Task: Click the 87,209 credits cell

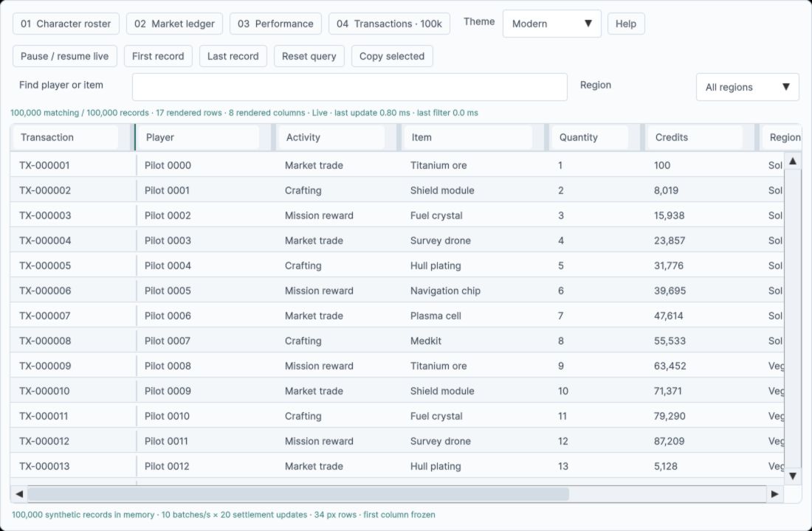Action: tap(703, 442)
